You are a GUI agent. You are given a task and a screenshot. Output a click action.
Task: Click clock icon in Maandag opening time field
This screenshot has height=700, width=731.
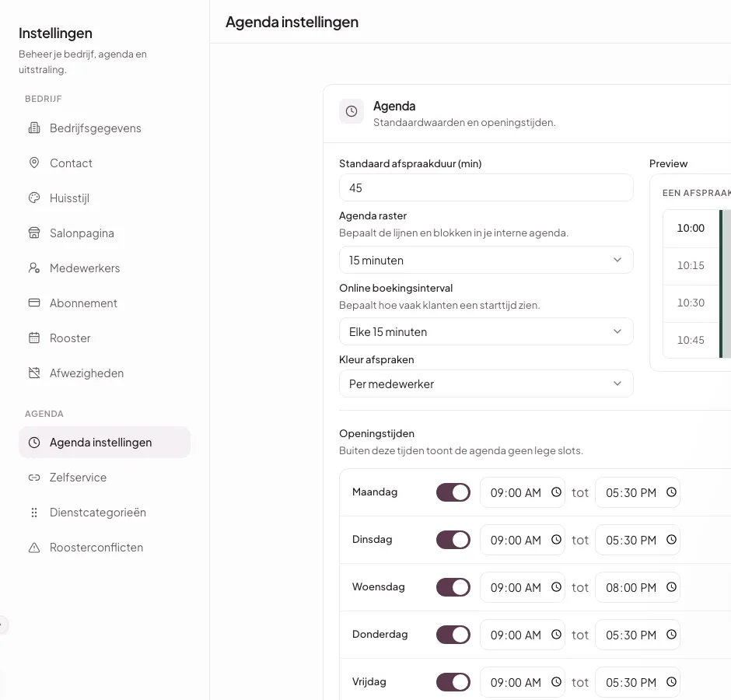point(556,492)
